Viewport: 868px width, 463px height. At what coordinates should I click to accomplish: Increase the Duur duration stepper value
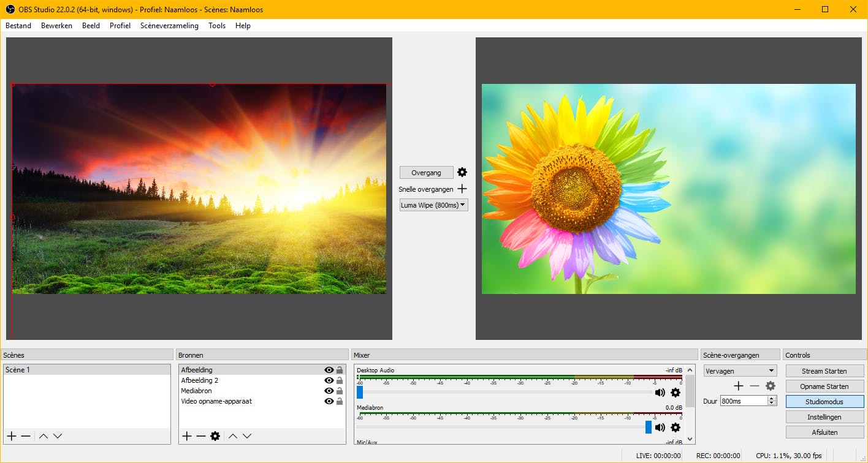[x=772, y=398]
